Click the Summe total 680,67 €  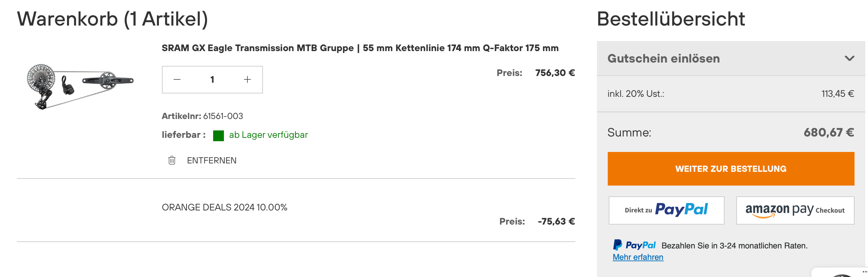coord(829,132)
